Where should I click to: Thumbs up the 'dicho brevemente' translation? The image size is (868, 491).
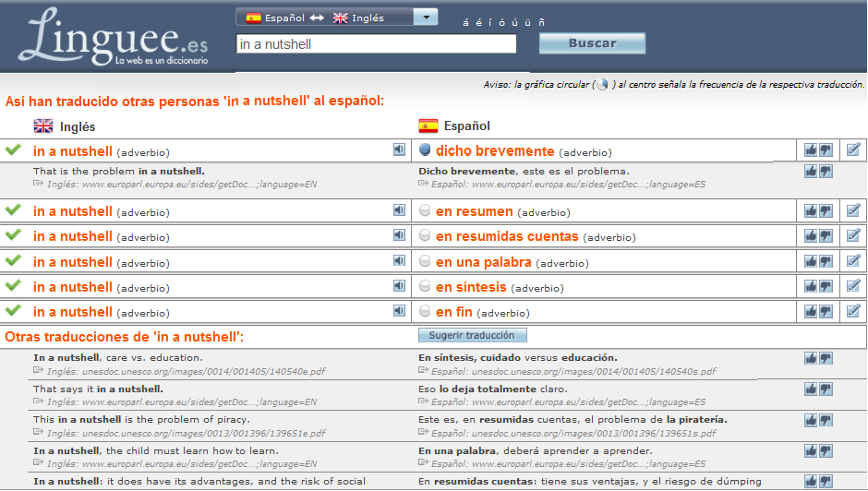(x=811, y=150)
